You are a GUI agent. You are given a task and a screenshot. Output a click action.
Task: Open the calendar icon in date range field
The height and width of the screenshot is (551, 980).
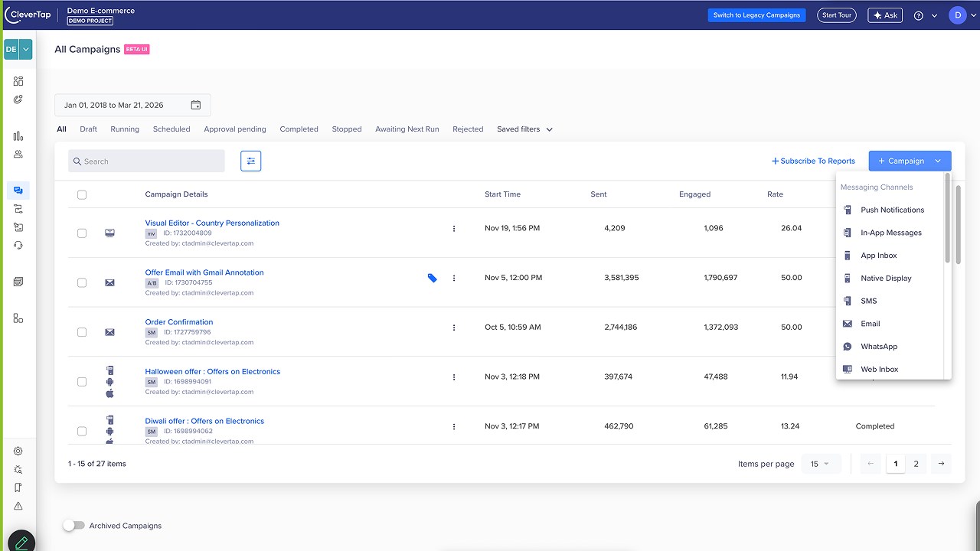point(196,106)
